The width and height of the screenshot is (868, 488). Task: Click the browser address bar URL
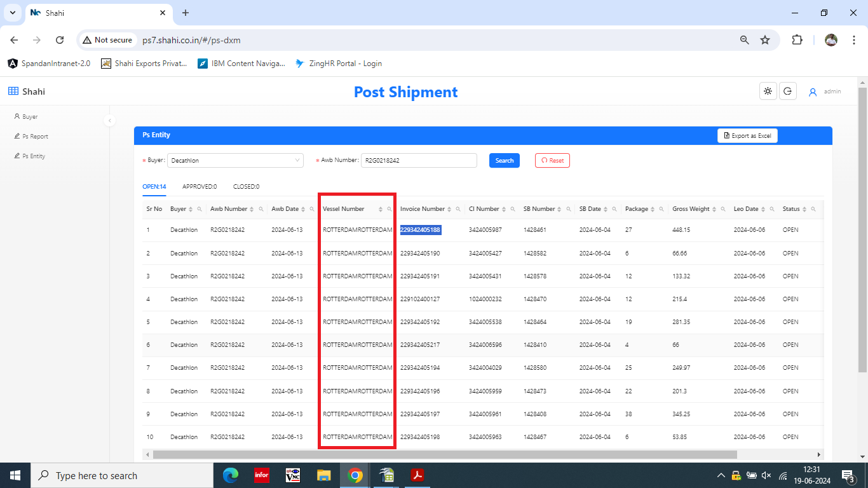tap(191, 40)
